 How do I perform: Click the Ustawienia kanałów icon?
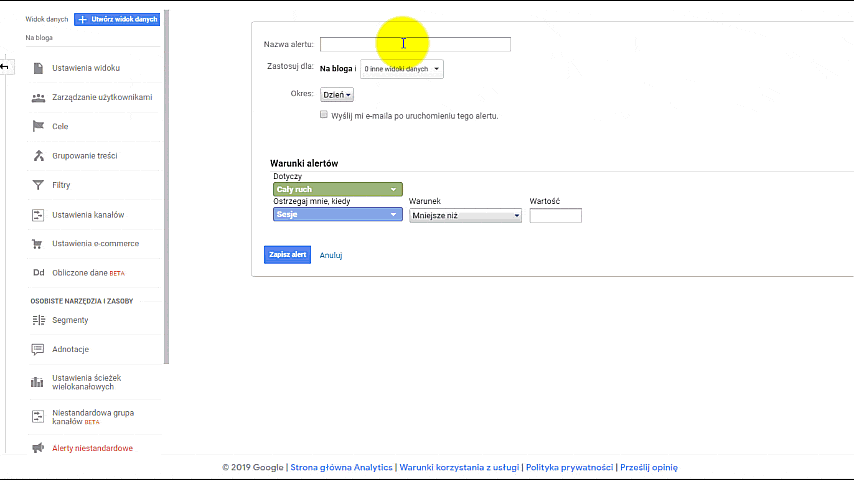pyautogui.click(x=38, y=215)
